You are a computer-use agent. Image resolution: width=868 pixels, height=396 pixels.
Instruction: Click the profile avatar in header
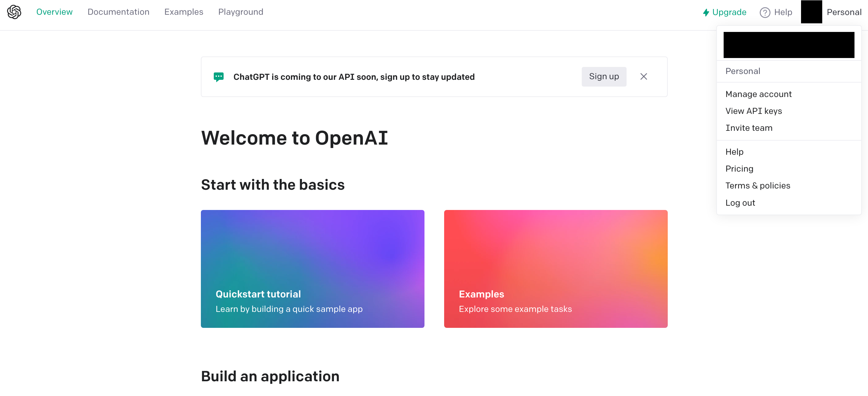[811, 12]
